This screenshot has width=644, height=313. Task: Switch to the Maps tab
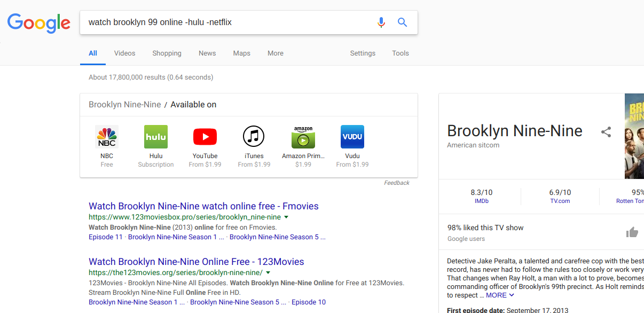click(241, 53)
